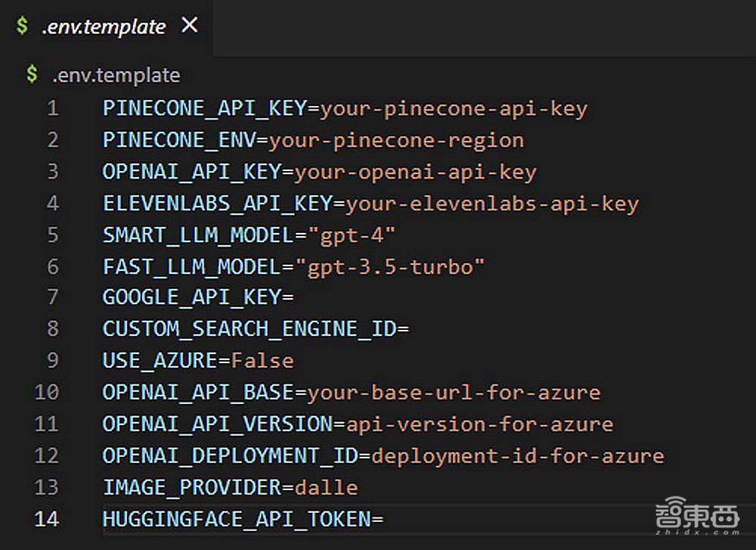Click the "gpt-4" string value
This screenshot has width=756, height=550.
[345, 235]
